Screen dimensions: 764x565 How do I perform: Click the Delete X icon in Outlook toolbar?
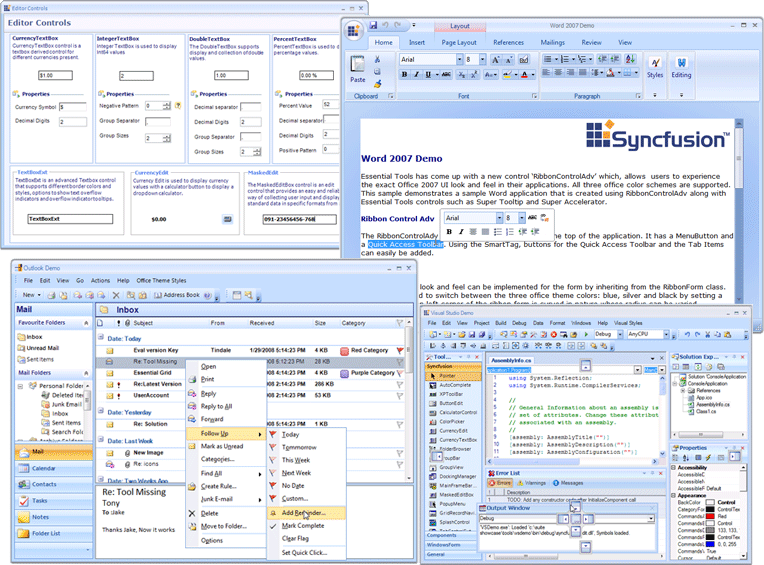tap(117, 296)
